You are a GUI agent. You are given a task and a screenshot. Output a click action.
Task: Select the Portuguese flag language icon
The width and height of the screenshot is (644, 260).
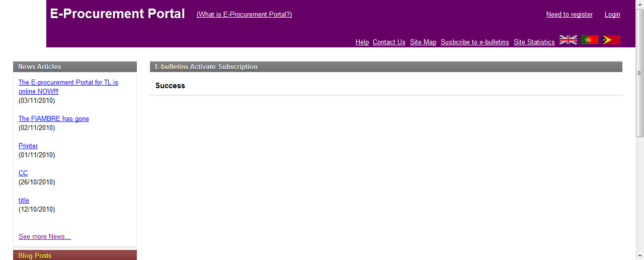[x=590, y=40]
